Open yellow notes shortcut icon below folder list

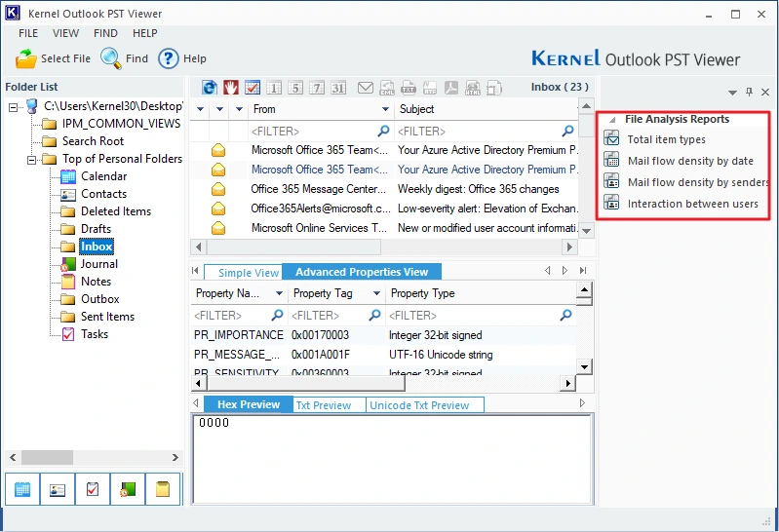pos(163,489)
